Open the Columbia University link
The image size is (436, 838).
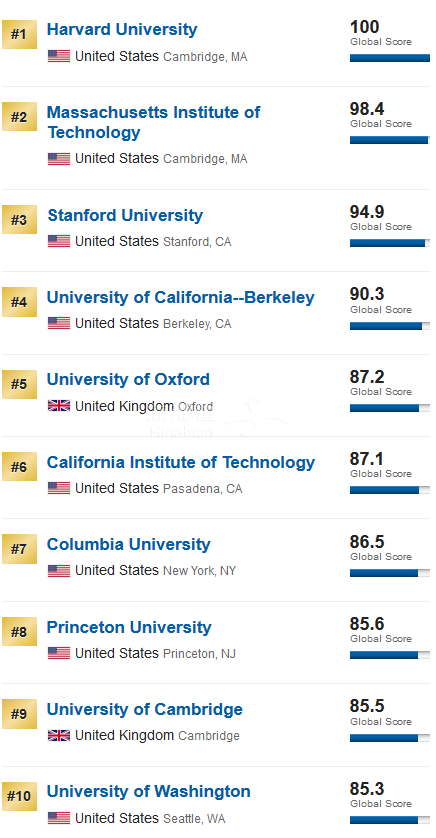(x=129, y=545)
